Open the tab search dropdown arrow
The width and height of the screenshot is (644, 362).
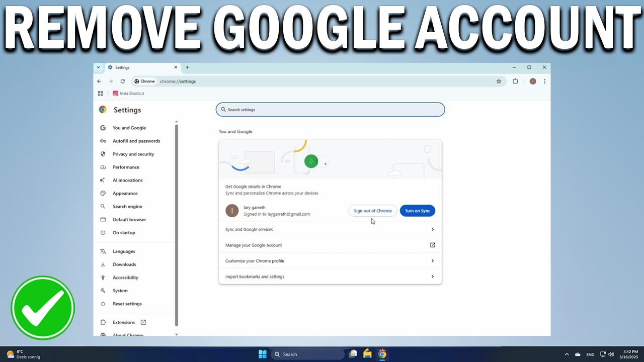(x=98, y=67)
